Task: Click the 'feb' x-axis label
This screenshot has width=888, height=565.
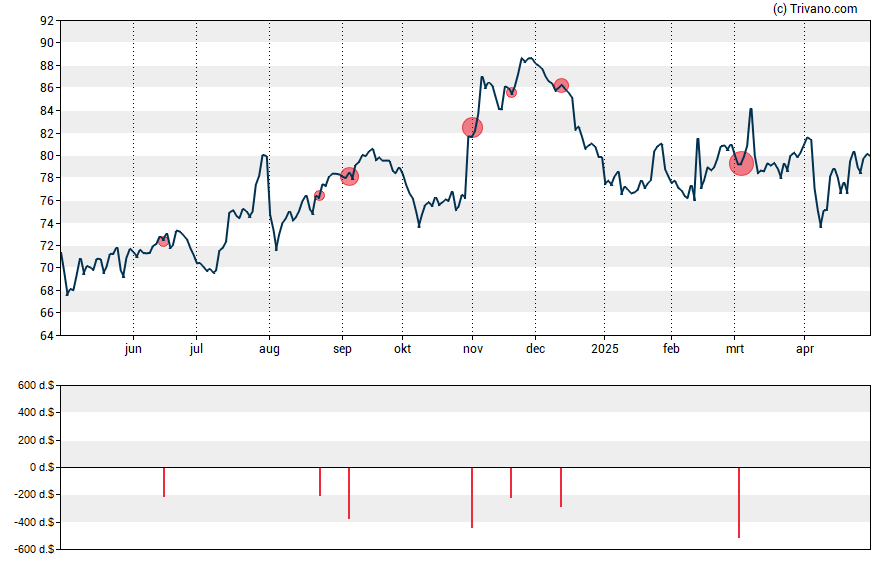Action: tap(671, 349)
